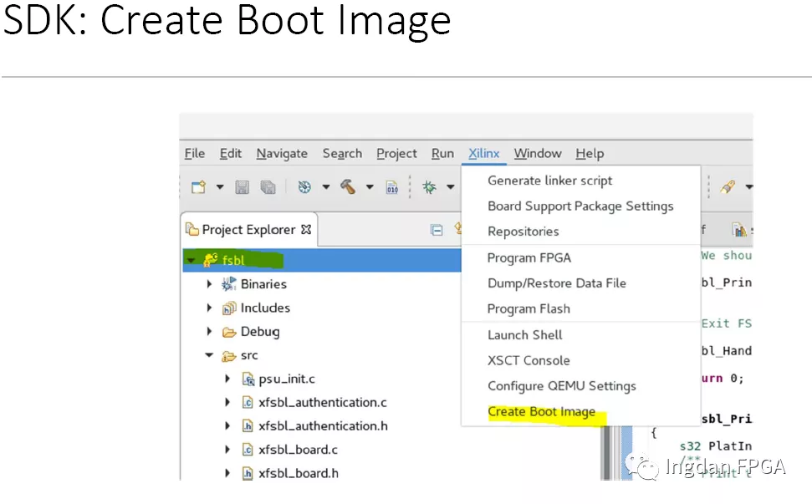The width and height of the screenshot is (812, 504).
Task: Click the src folder icon
Action: point(229,356)
